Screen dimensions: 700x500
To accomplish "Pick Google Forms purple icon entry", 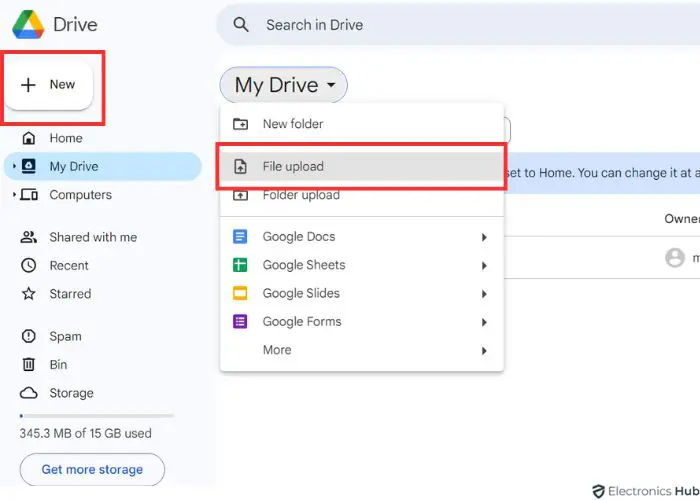I will [x=240, y=322].
